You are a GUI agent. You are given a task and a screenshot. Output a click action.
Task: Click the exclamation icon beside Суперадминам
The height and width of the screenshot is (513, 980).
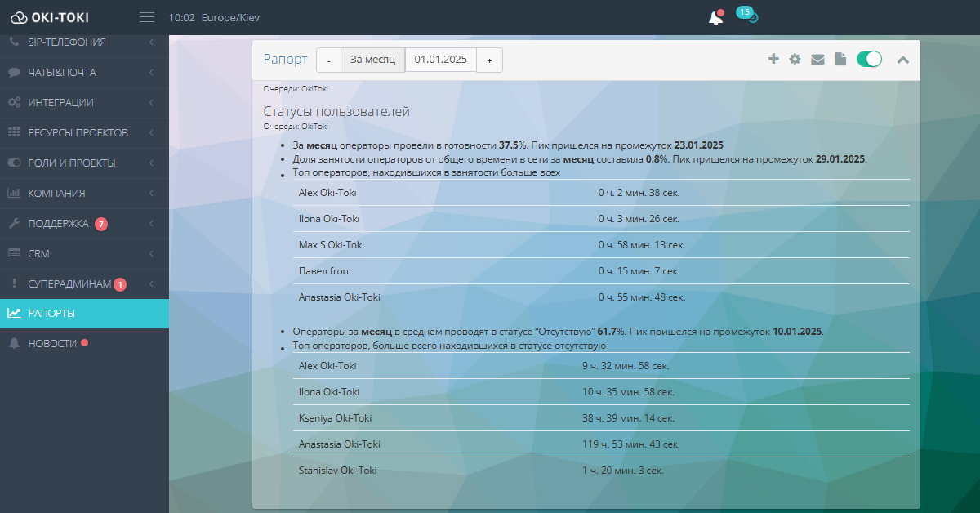coord(14,283)
